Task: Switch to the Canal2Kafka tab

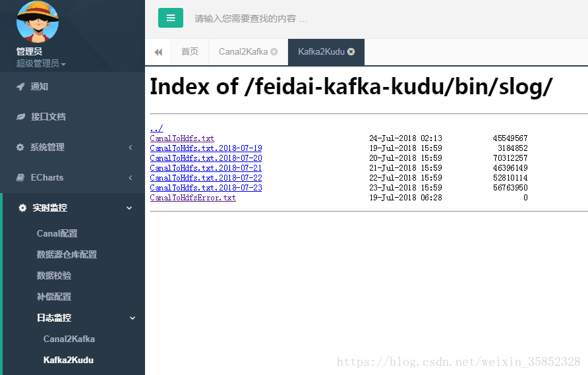Action: [243, 52]
